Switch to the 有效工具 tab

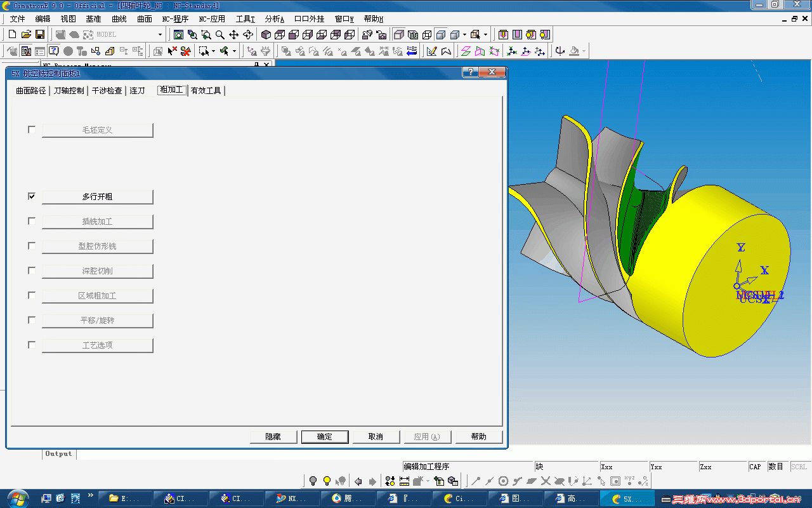point(206,91)
